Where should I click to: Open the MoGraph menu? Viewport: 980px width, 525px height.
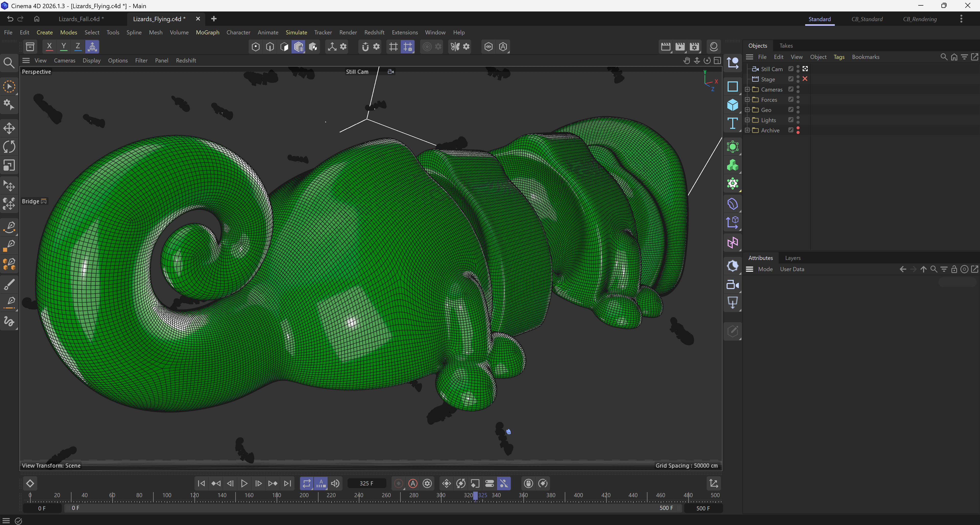(x=207, y=32)
